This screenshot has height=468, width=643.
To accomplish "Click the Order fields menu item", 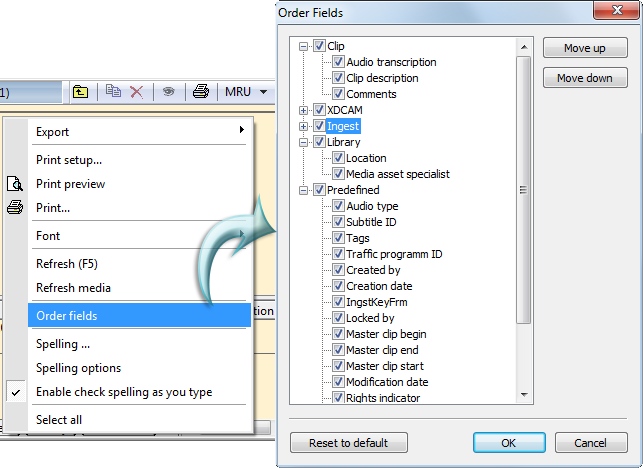I will point(139,315).
